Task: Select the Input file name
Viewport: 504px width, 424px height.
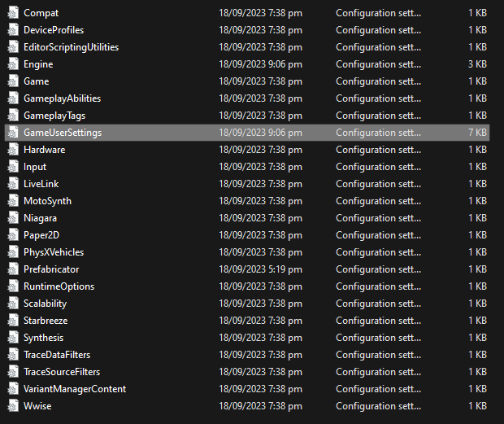Action: [35, 167]
